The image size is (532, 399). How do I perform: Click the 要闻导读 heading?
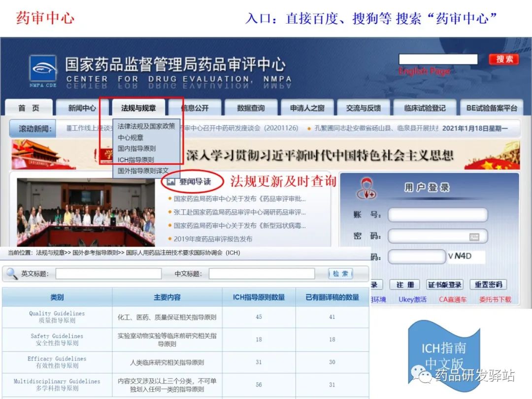[x=195, y=182]
